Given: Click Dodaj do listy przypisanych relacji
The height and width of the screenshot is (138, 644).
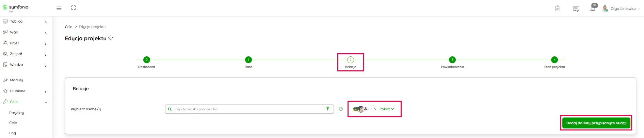Looking at the screenshot, I should pyautogui.click(x=596, y=123).
